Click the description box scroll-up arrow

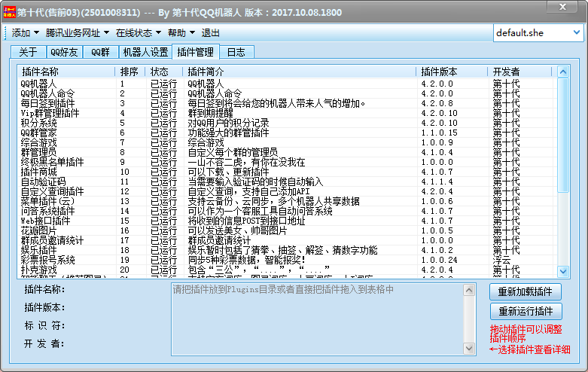469,290
